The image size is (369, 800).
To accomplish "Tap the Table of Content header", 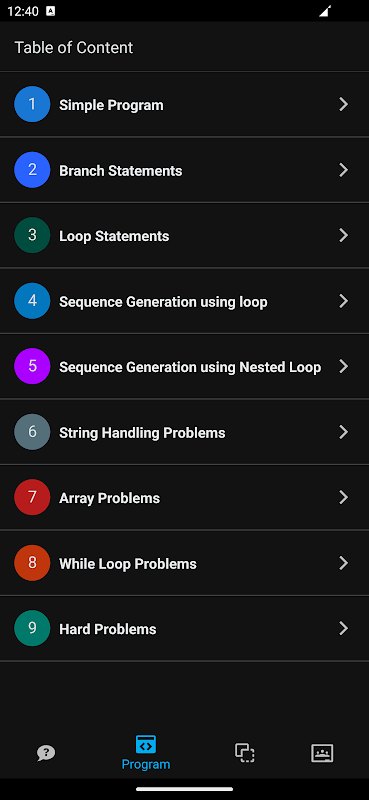I will [x=73, y=47].
